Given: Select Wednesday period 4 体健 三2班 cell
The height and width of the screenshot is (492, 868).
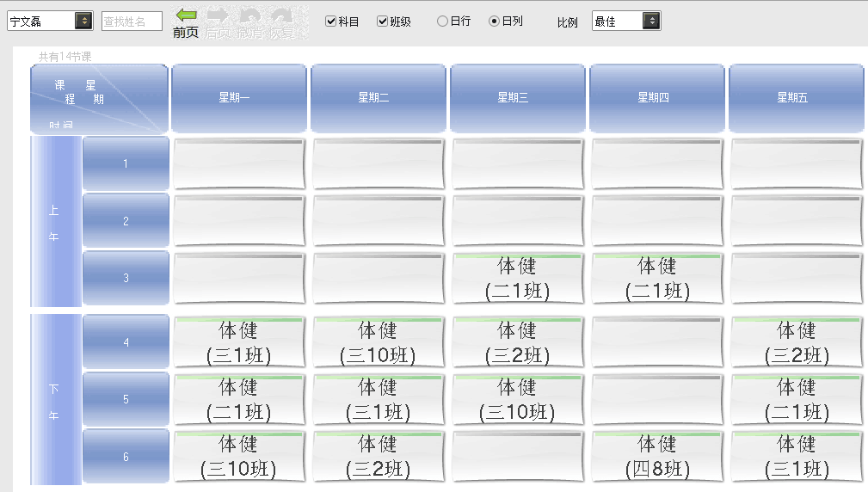Looking at the screenshot, I should (518, 342).
